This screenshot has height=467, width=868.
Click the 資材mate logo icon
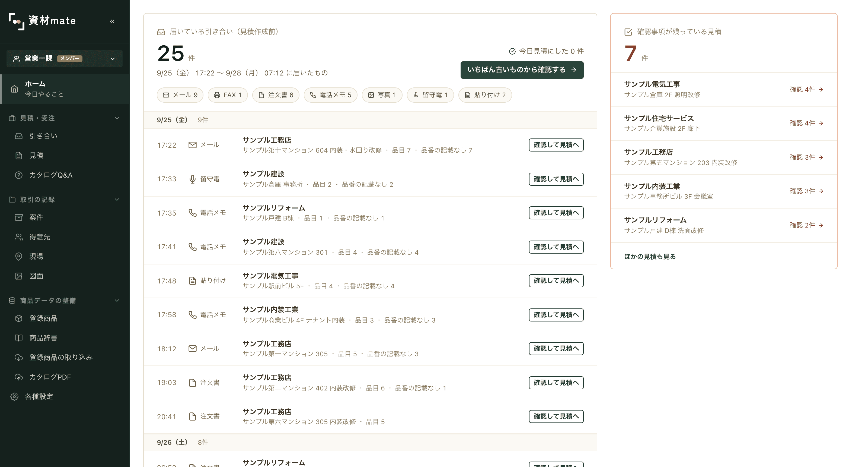click(x=16, y=21)
